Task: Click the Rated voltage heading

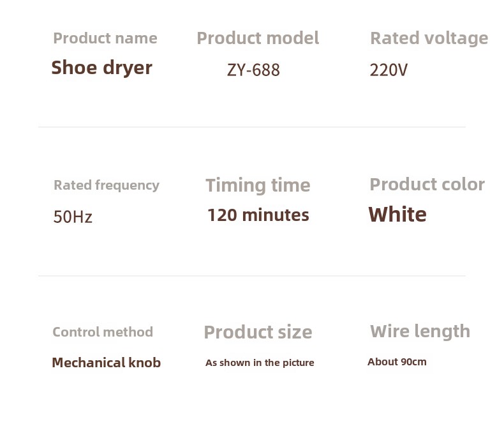Action: 429,38
